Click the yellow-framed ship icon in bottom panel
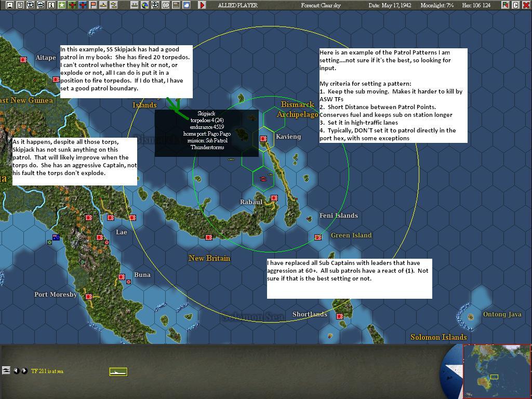Viewport: 532px width, 399px height. [118, 372]
